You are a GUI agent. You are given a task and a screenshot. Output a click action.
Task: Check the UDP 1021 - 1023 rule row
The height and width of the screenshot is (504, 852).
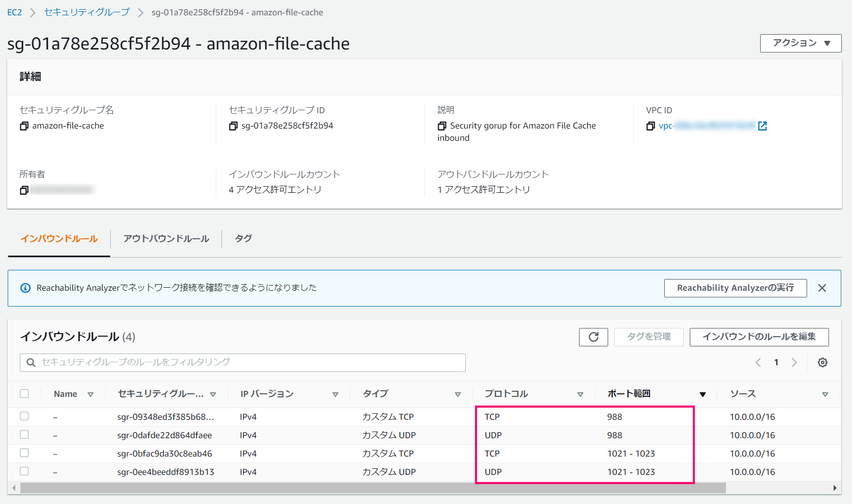pos(24,471)
